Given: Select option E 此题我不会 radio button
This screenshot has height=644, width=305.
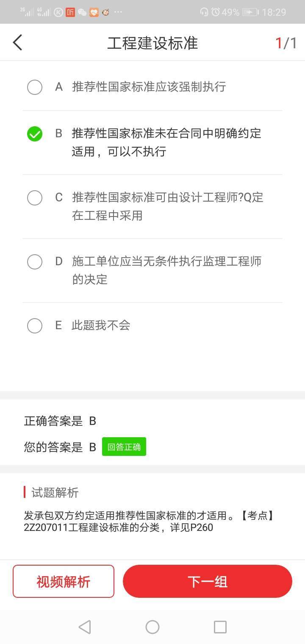Looking at the screenshot, I should [x=35, y=326].
